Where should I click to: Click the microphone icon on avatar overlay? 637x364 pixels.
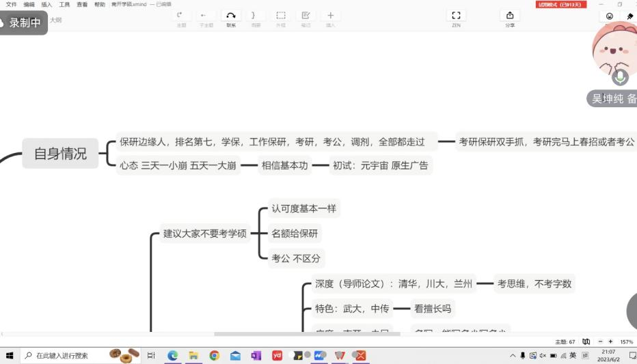pyautogui.click(x=620, y=76)
